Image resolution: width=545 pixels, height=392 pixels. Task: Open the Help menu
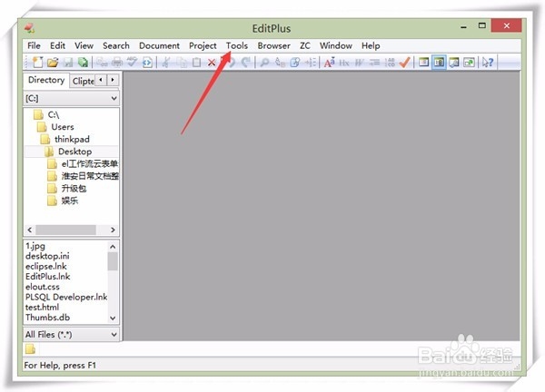(371, 45)
